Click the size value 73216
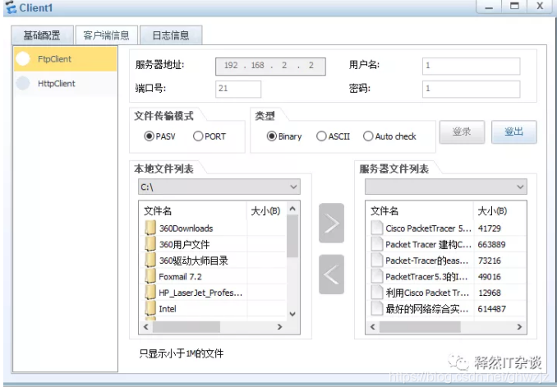Screen dimensions: 557x392 coord(489,261)
